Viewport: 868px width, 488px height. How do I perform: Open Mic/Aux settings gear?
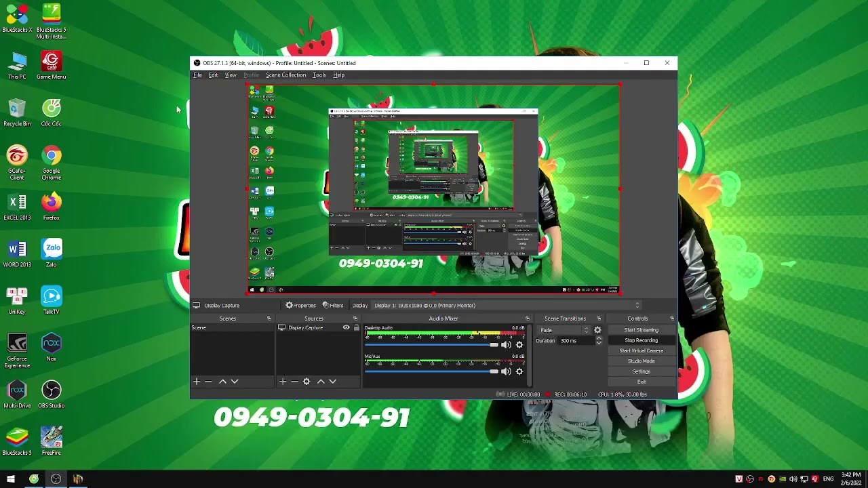(519, 371)
